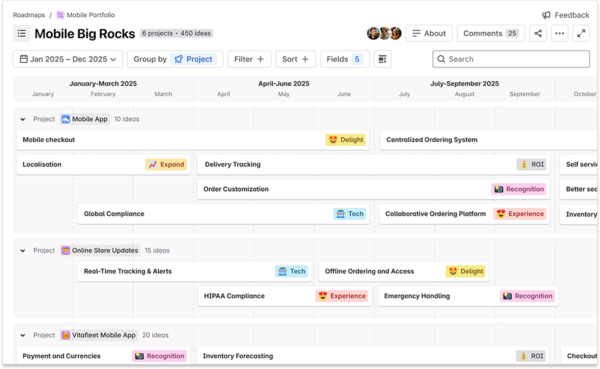600x369 pixels.
Task: Collapse the Mobile App project group
Action: tap(23, 119)
